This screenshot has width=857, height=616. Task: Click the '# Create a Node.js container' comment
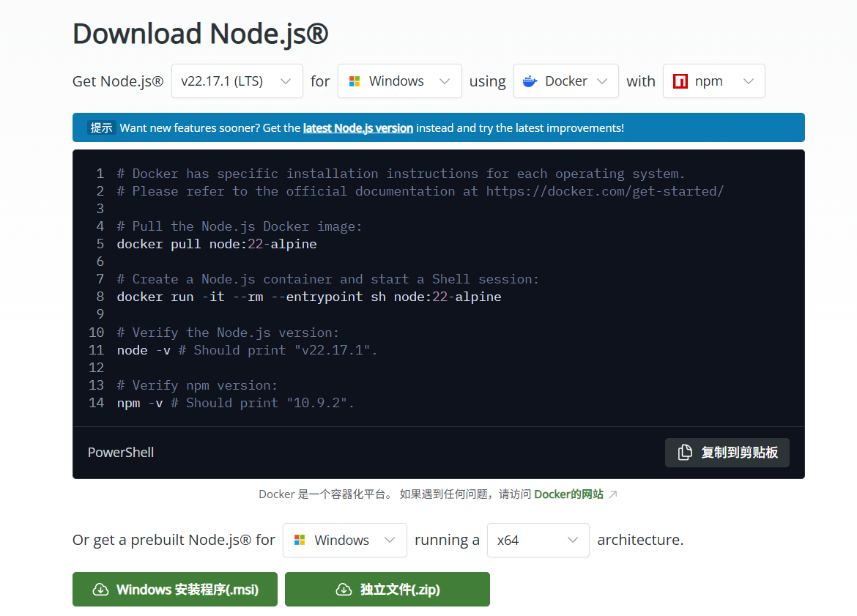328,279
